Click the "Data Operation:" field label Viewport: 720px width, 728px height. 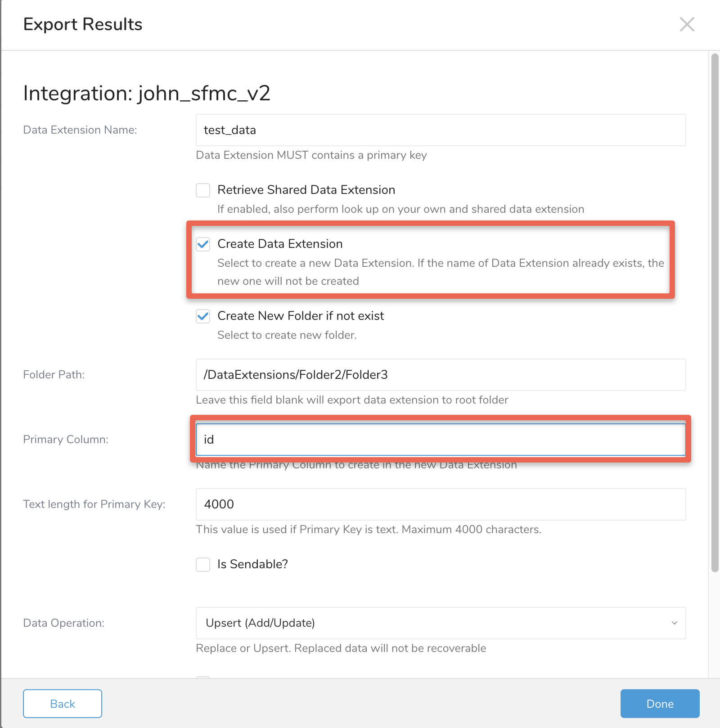(63, 623)
